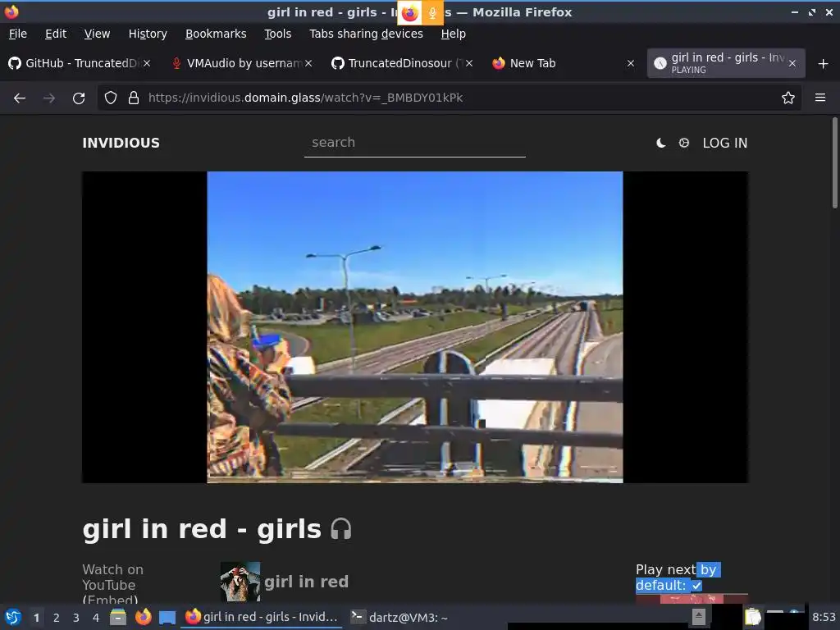840x630 pixels.
Task: Close the New Tab tab
Action: (631, 63)
